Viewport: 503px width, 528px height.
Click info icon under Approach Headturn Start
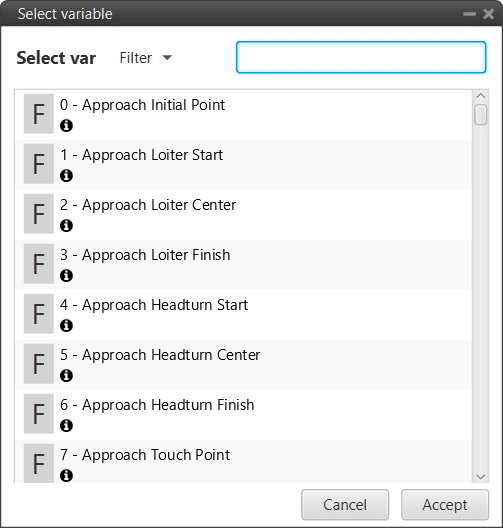tap(66, 325)
